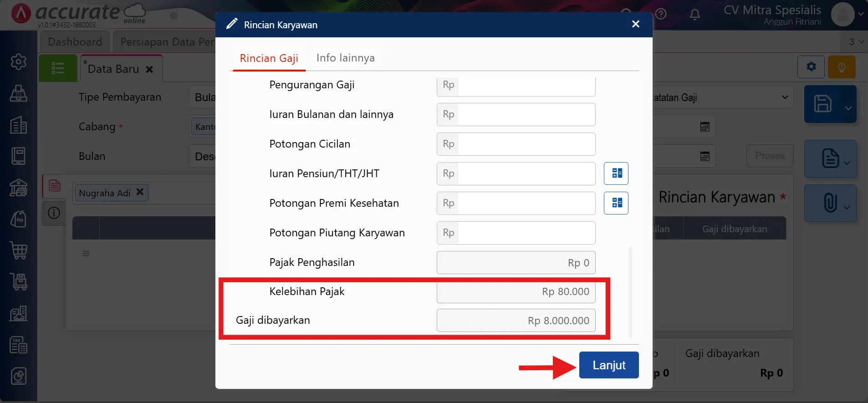Open Persiapan Data Perusahaan tab

pyautogui.click(x=164, y=42)
